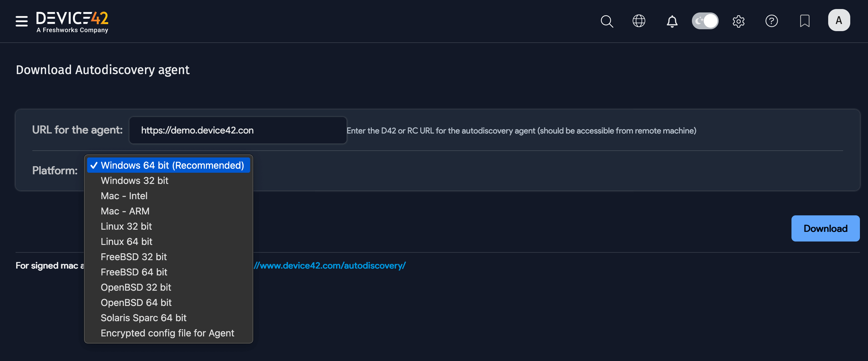Viewport: 868px width, 361px height.
Task: Toggle the dark mode switch
Action: tap(705, 21)
